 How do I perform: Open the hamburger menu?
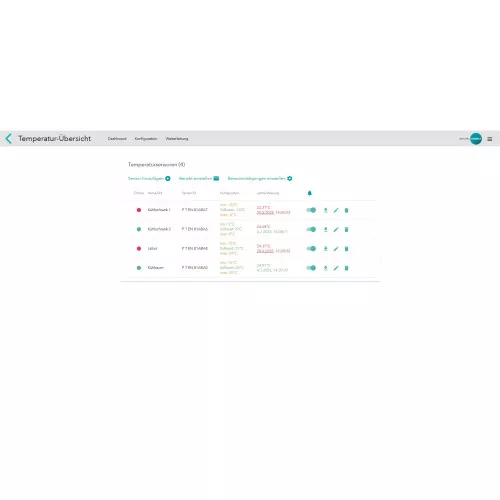point(489,139)
